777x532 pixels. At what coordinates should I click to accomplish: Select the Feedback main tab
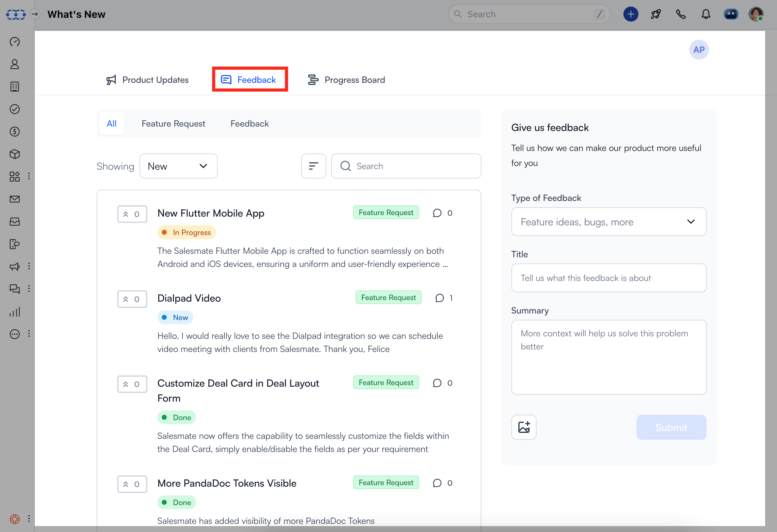tap(248, 80)
